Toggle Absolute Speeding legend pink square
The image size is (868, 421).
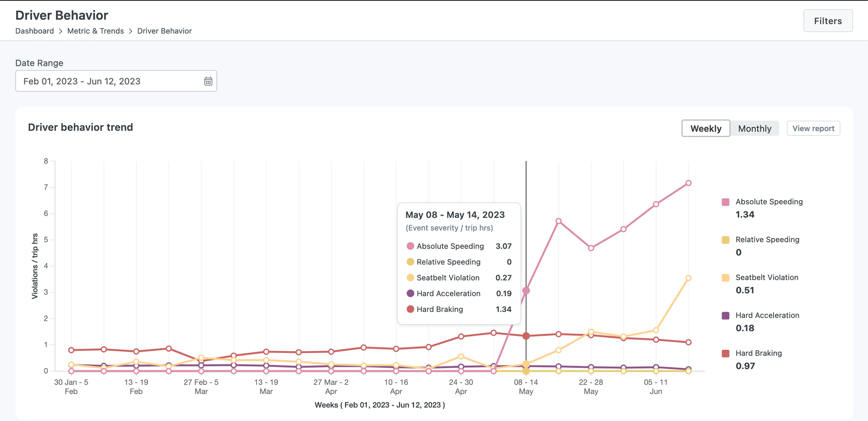[726, 202]
